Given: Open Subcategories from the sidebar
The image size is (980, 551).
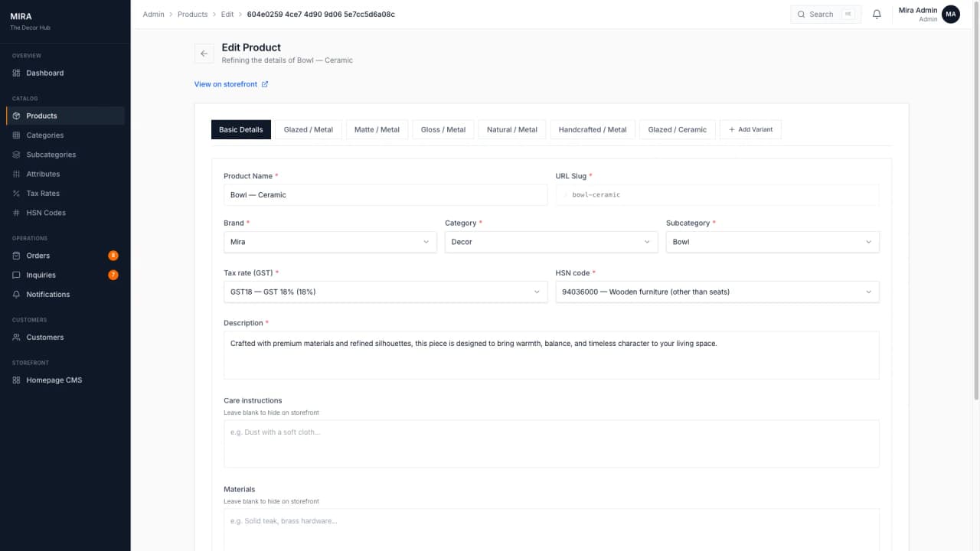Looking at the screenshot, I should tap(66, 155).
